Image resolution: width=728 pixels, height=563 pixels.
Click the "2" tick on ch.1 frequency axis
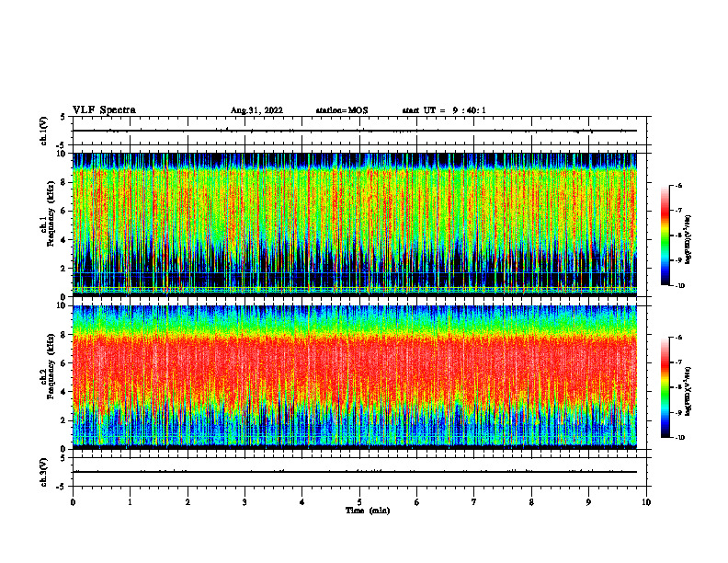pos(64,269)
